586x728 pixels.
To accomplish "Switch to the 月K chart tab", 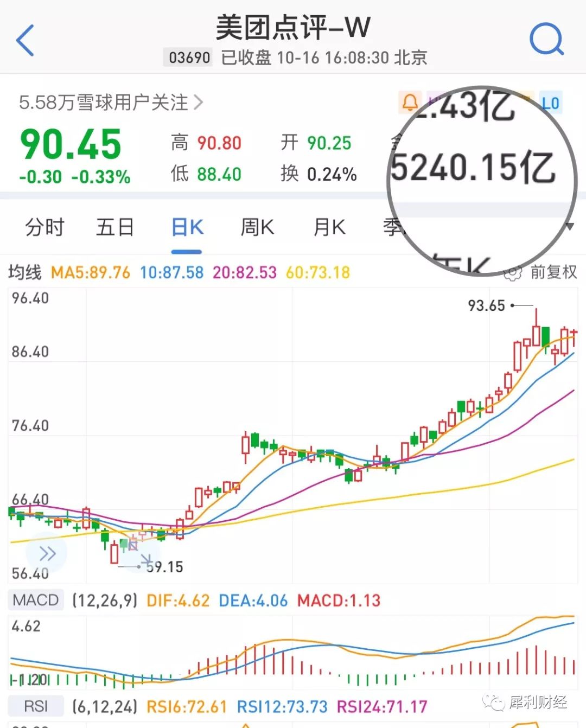I will tap(329, 227).
